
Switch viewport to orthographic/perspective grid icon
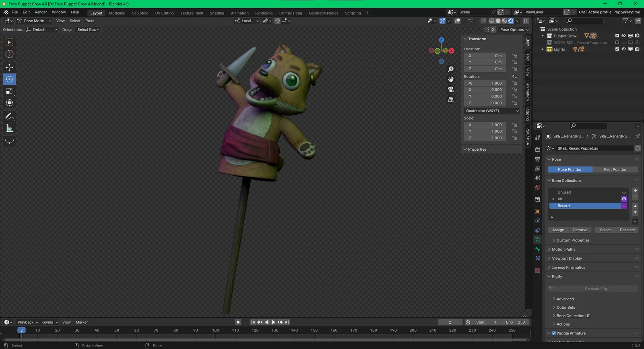click(451, 100)
